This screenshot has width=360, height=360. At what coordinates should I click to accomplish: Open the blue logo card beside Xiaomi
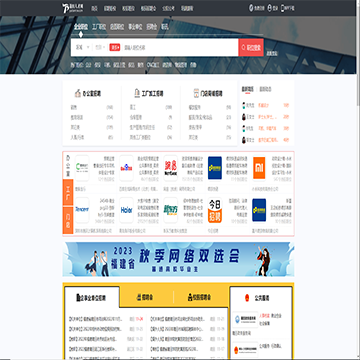point(215,168)
